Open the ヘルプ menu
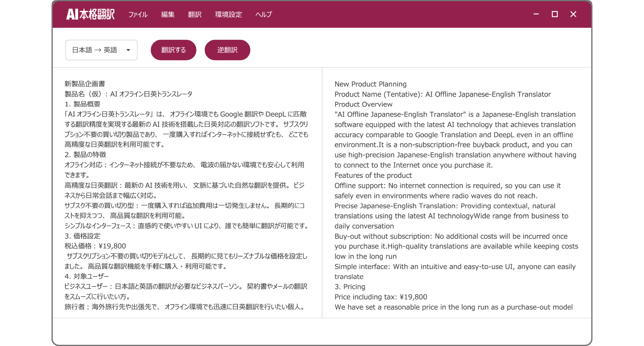The width and height of the screenshot is (644, 346). pos(264,14)
